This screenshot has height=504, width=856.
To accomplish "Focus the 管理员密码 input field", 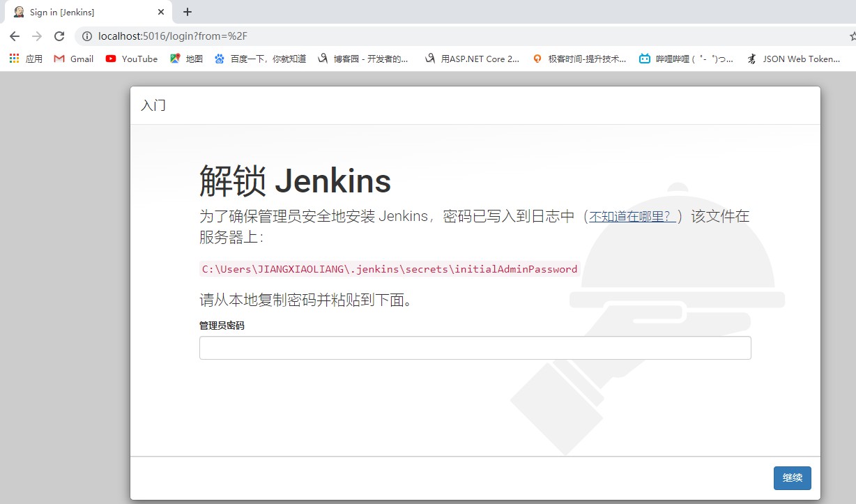I will pos(475,348).
